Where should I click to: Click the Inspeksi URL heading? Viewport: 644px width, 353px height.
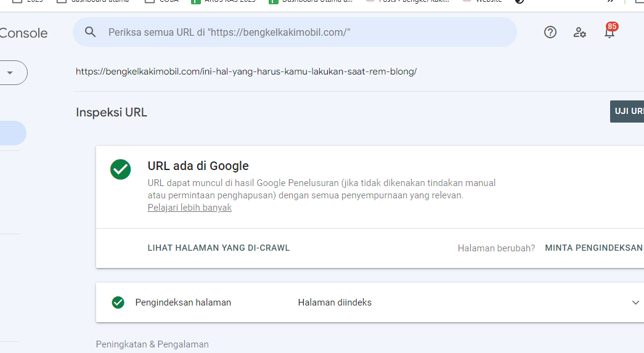pos(112,113)
